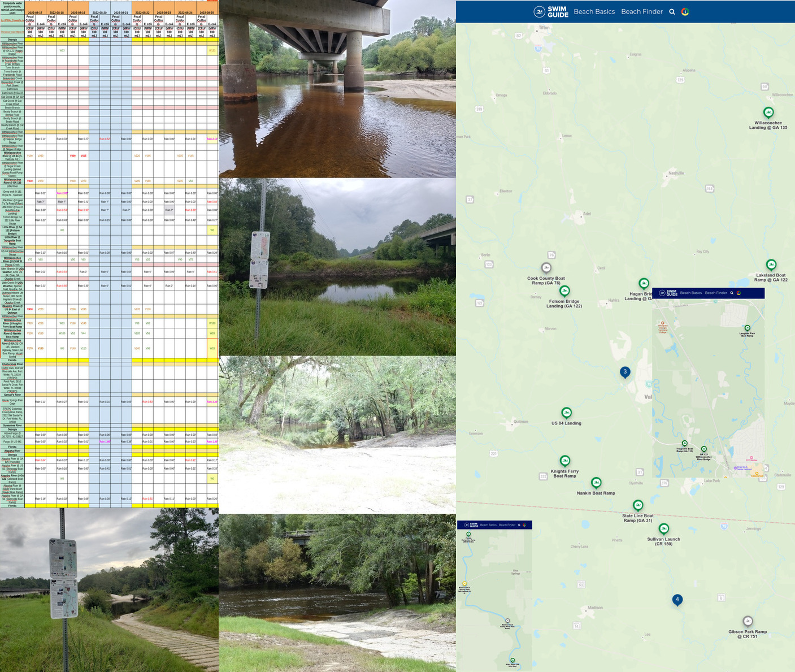Click the Nashville town label on the map
Screen dimensions: 795x672
pyautogui.click(x=676, y=174)
